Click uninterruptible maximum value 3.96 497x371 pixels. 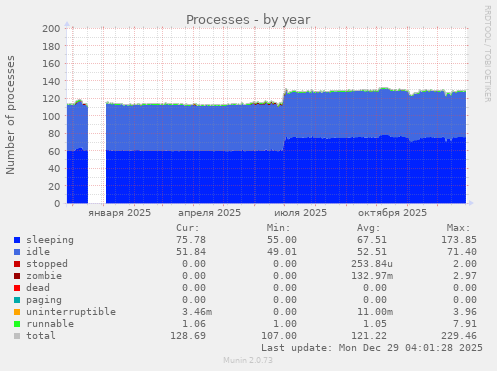coord(465,312)
